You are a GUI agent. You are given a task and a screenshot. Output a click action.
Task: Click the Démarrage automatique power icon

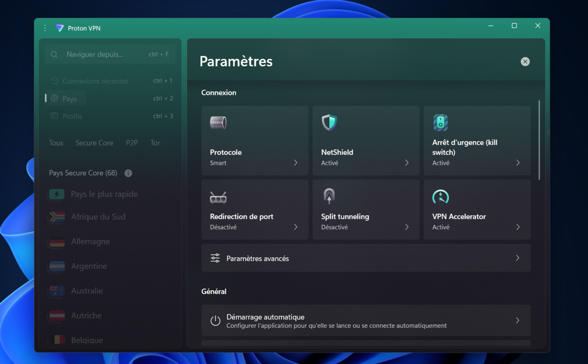click(215, 321)
